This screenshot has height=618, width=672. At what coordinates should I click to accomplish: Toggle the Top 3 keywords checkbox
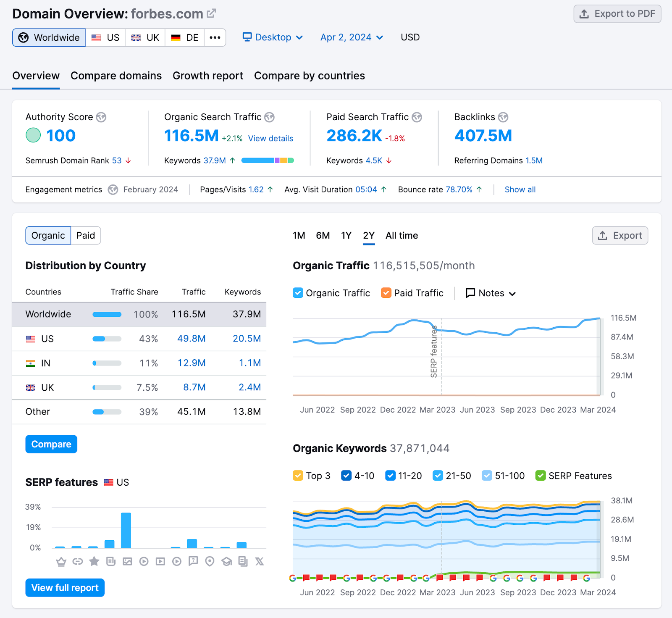[298, 476]
